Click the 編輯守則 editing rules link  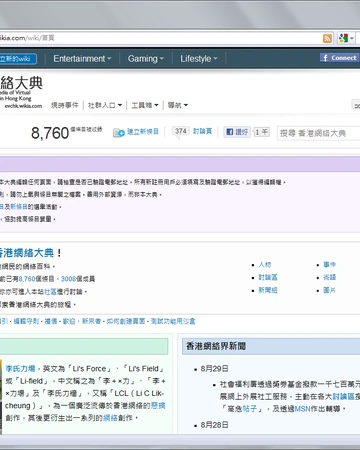click(26, 321)
